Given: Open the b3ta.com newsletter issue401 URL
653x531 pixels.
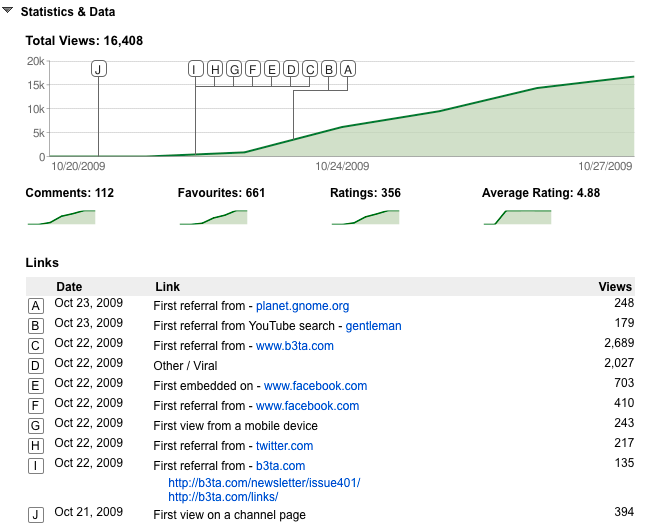Looking at the screenshot, I should click(x=264, y=483).
